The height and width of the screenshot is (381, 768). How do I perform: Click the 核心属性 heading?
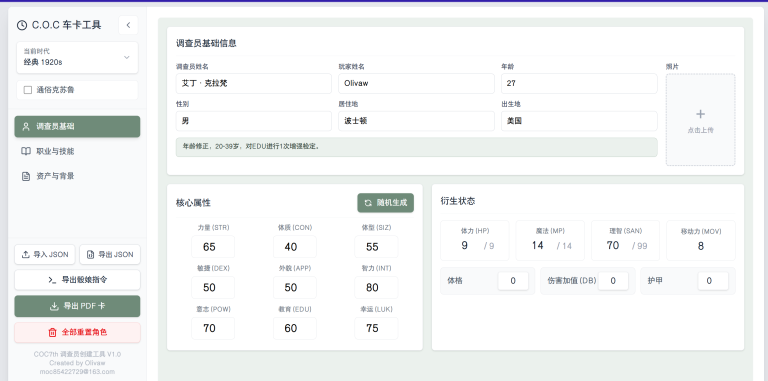click(x=193, y=203)
